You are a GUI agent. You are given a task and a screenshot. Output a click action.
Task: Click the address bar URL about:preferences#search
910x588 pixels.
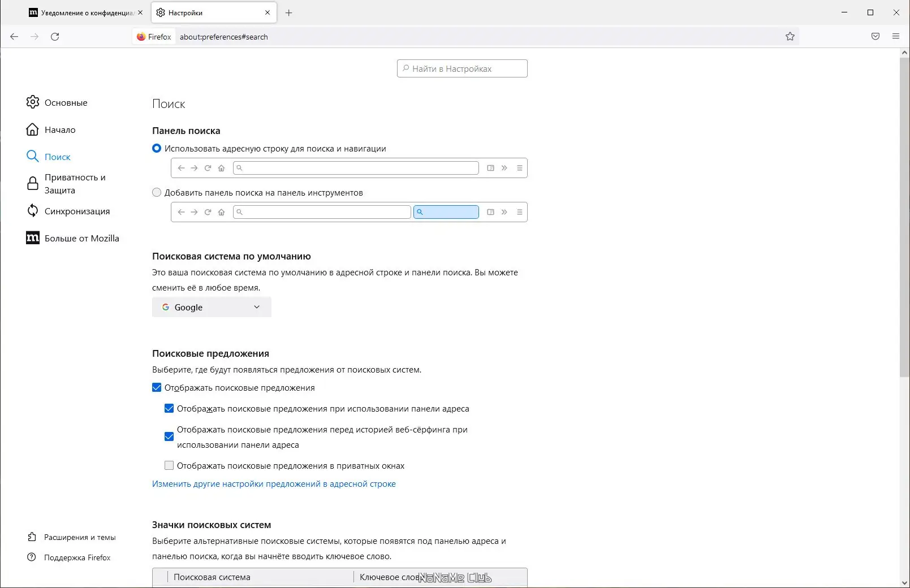point(224,37)
